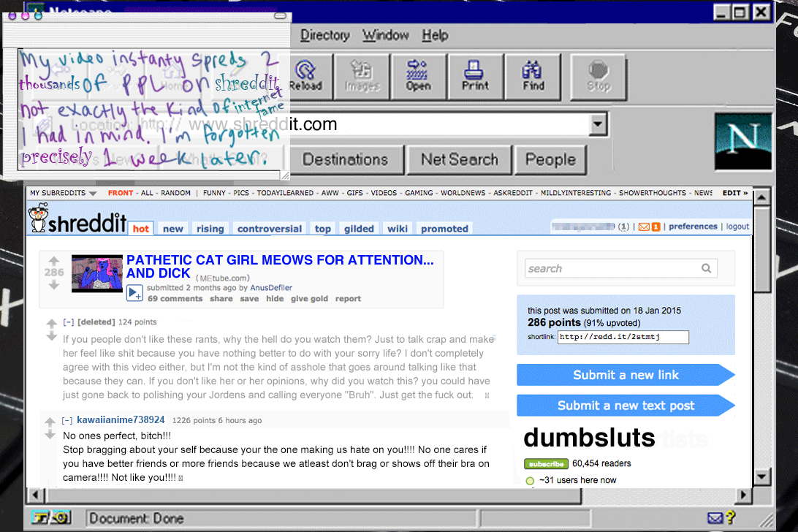This screenshot has height=532, width=798.
Task: Click the vertical scrollbar down arrow
Action: (761, 477)
